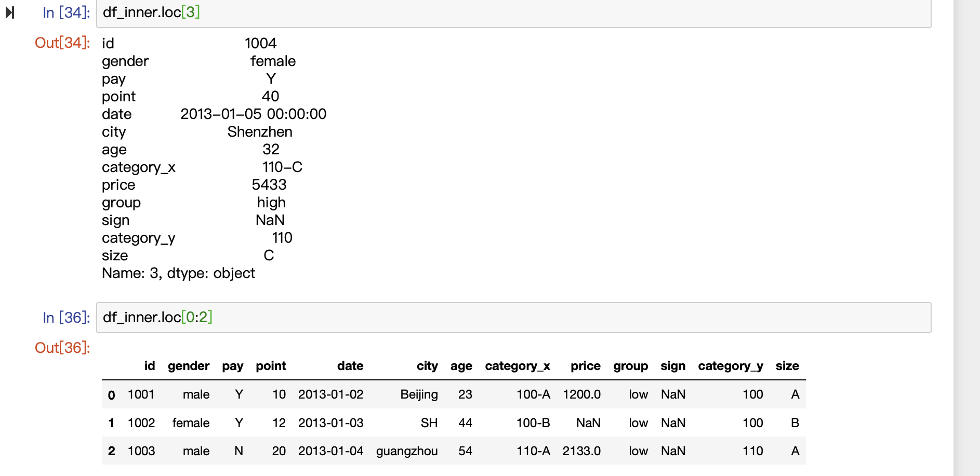Screen dimensions: 980x476
Task: Click the price column header
Action: pos(585,366)
